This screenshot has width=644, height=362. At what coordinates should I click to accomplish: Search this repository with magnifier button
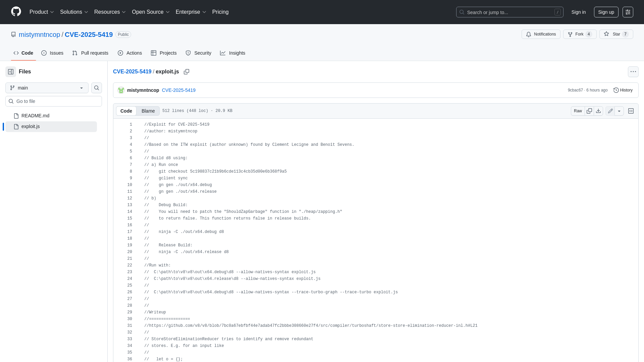tap(97, 88)
